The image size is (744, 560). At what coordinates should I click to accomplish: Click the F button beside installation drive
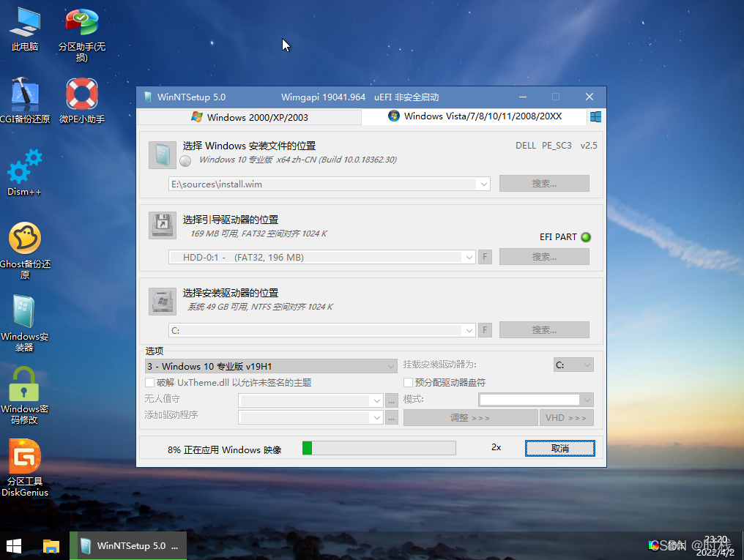[485, 330]
